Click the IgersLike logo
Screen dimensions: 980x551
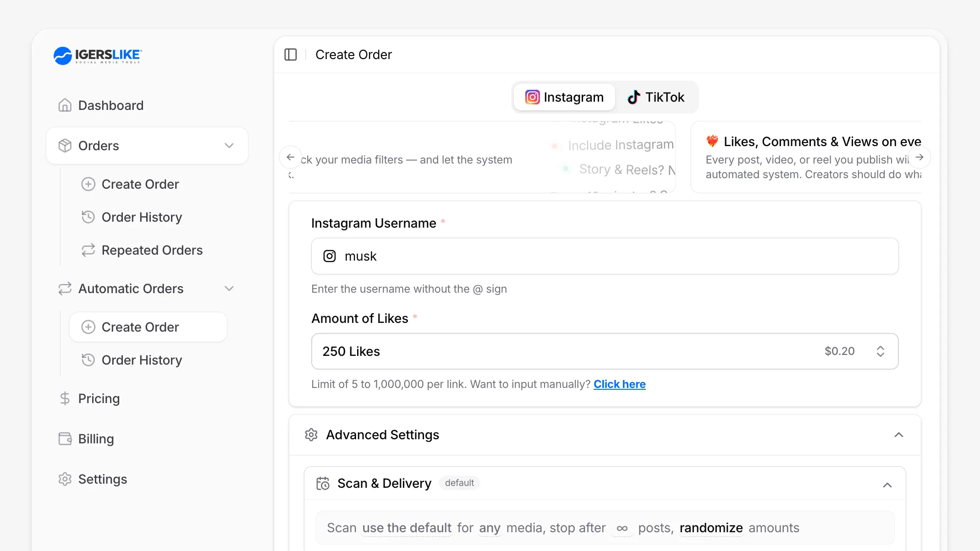pos(98,56)
